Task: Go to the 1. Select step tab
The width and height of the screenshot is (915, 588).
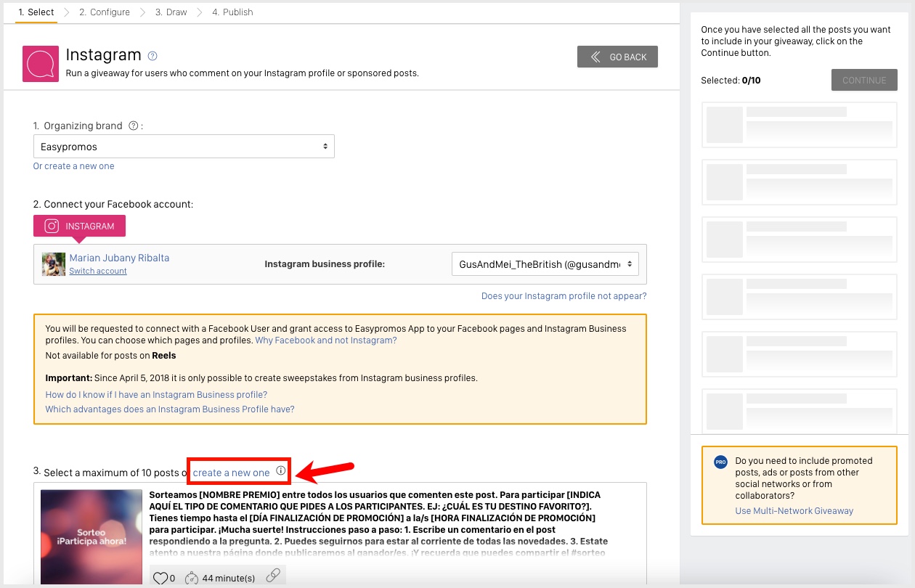Action: (x=36, y=12)
